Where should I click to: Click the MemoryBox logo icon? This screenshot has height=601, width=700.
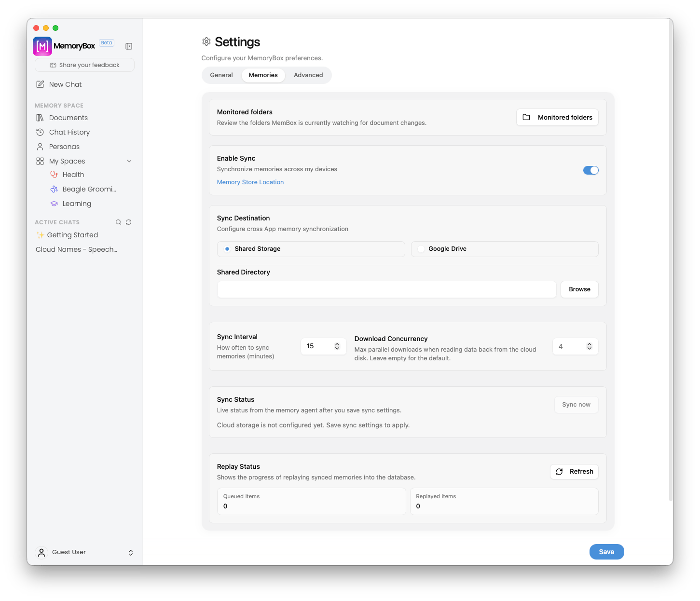[x=42, y=46]
